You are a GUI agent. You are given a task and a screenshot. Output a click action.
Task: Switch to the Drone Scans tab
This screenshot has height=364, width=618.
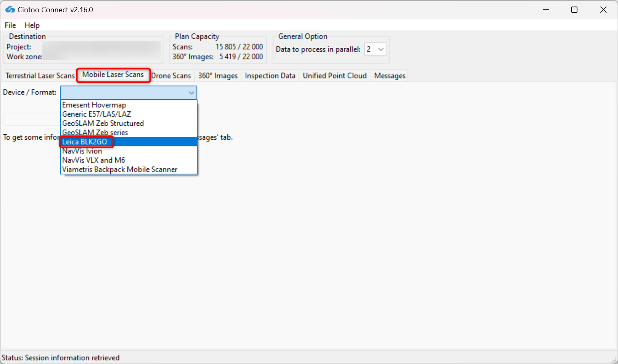pos(171,76)
